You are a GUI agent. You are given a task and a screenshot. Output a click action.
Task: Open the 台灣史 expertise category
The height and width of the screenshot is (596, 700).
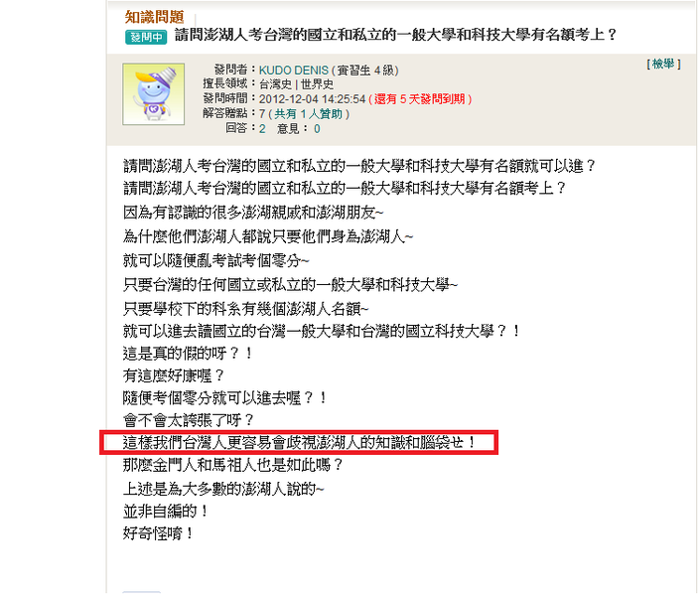[275, 84]
